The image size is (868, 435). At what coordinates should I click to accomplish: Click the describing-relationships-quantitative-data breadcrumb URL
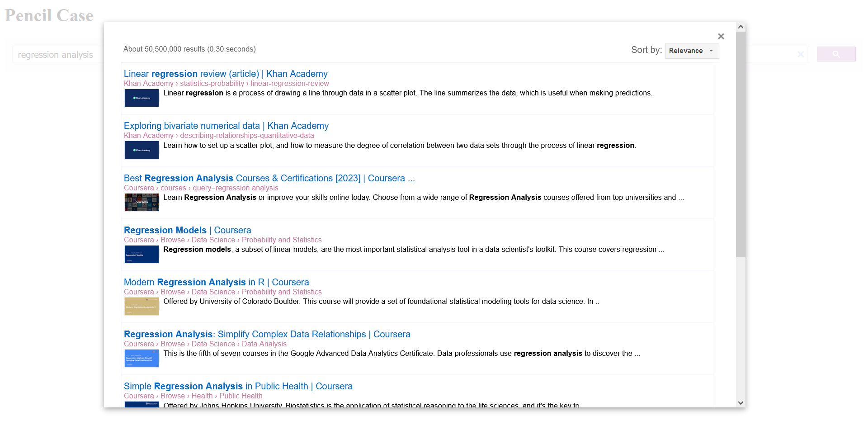point(219,136)
